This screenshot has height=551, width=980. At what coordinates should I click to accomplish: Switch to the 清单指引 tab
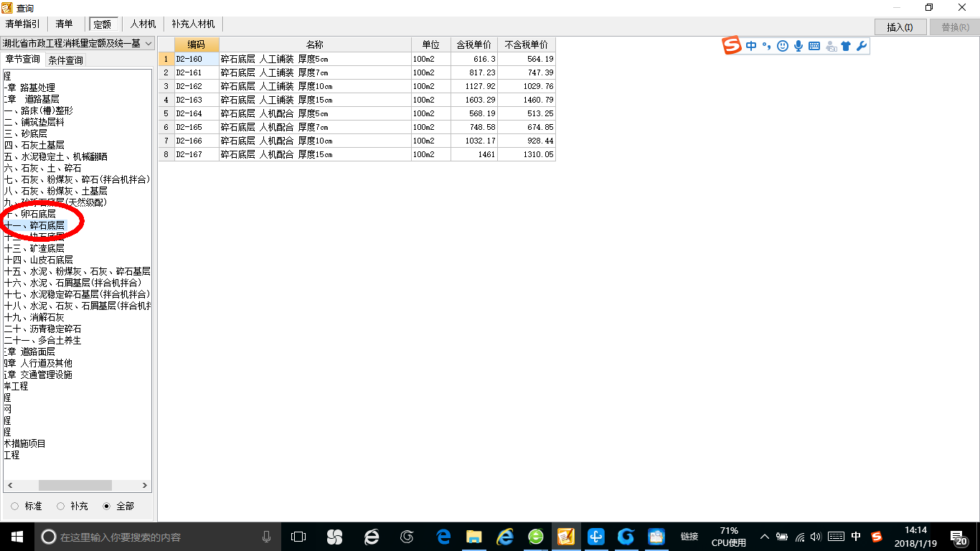pyautogui.click(x=23, y=24)
